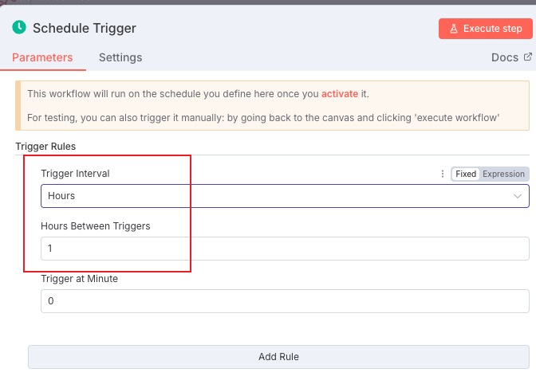Switch the parameter mode to Expression
The height and width of the screenshot is (392, 536).
[503, 174]
